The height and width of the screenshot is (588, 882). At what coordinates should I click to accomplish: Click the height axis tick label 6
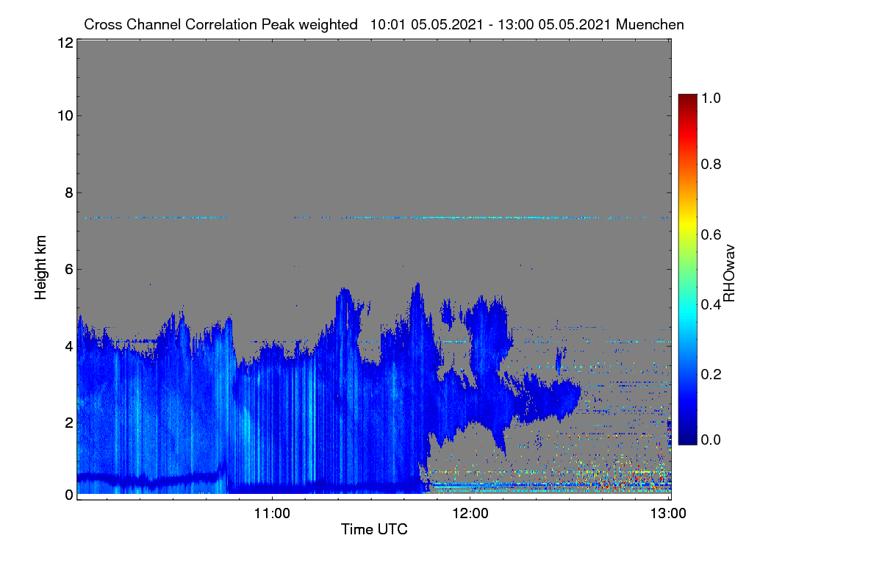tap(68, 269)
